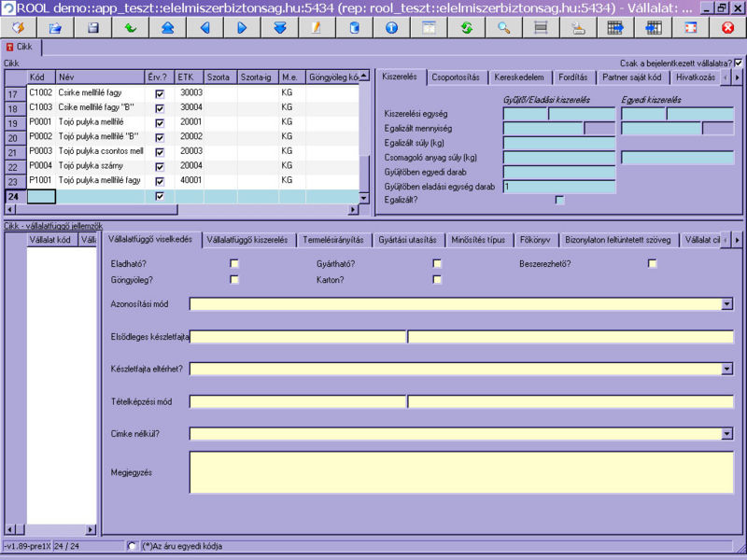Open the Termelésirányítás tab
This screenshot has height=560, width=747.
[x=333, y=240]
